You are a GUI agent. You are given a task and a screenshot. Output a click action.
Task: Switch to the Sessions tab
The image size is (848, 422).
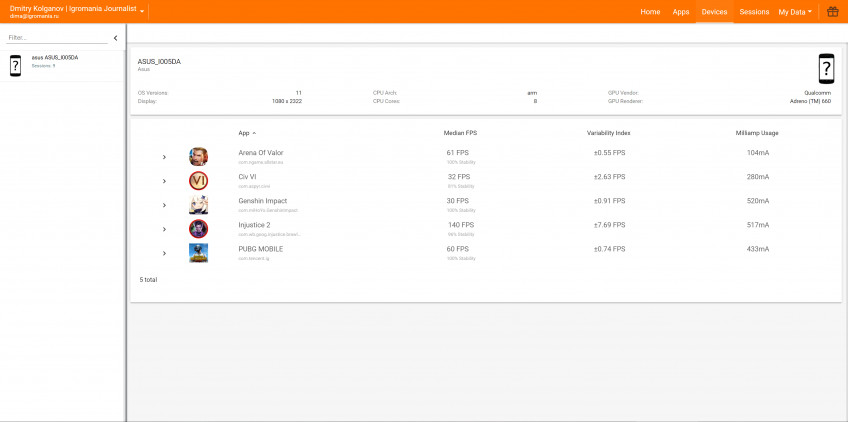pyautogui.click(x=754, y=12)
